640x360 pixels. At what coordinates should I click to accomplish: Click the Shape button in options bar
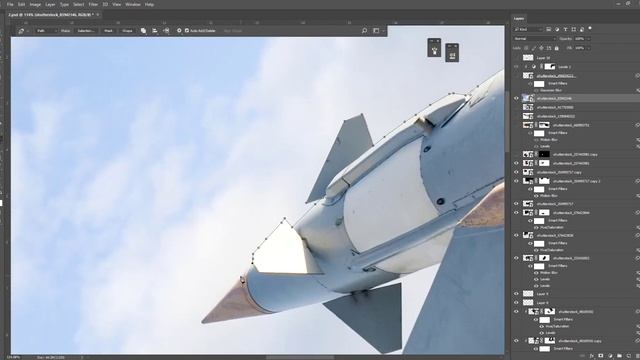point(127,31)
